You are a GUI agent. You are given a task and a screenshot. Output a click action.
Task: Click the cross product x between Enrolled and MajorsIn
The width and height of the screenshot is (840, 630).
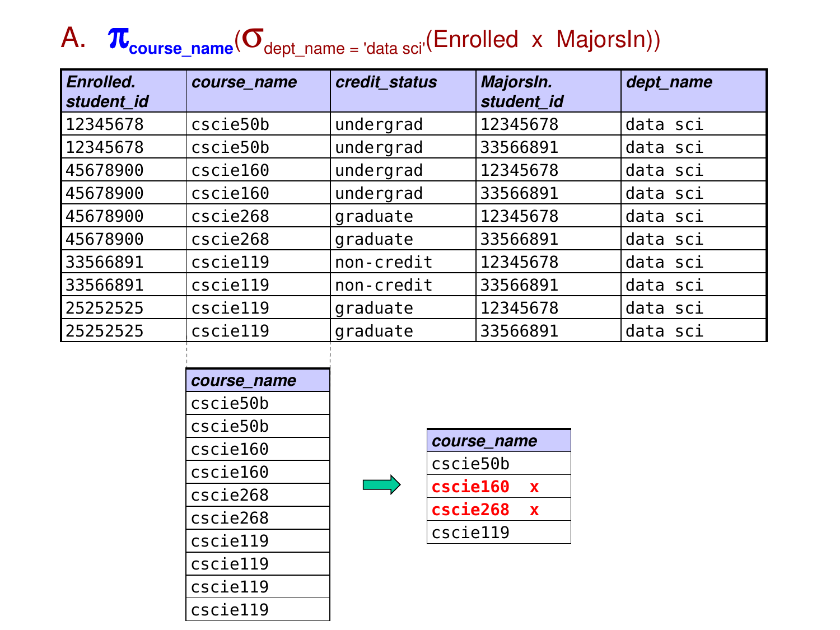(537, 40)
